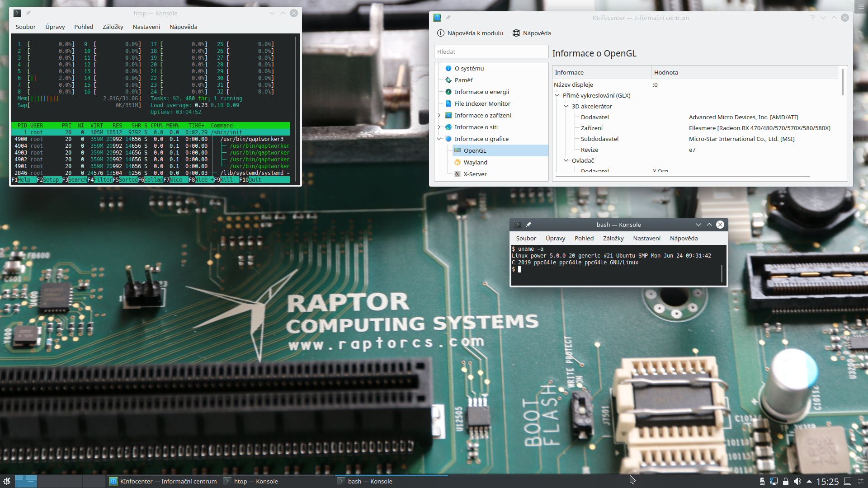Open desktop toolbox menu at top-right corner

[861, 6]
